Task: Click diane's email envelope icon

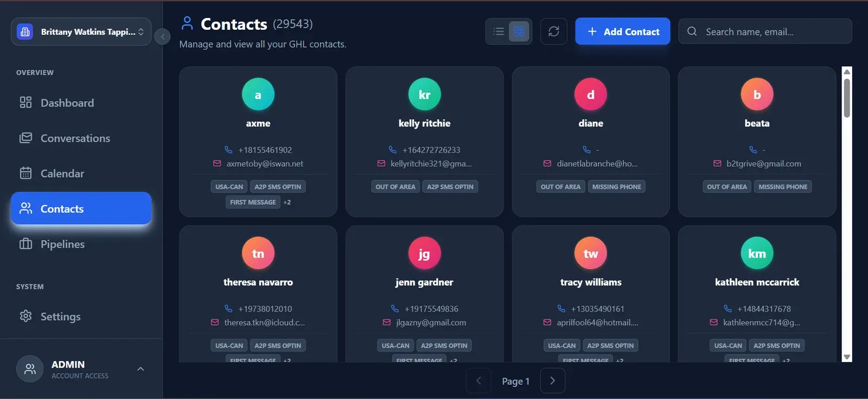Action: 547,163
